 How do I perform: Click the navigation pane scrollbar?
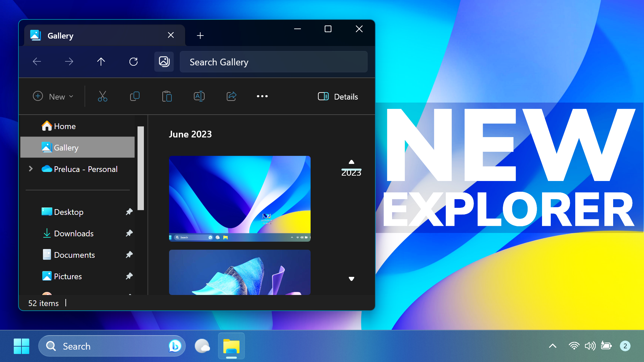click(141, 168)
